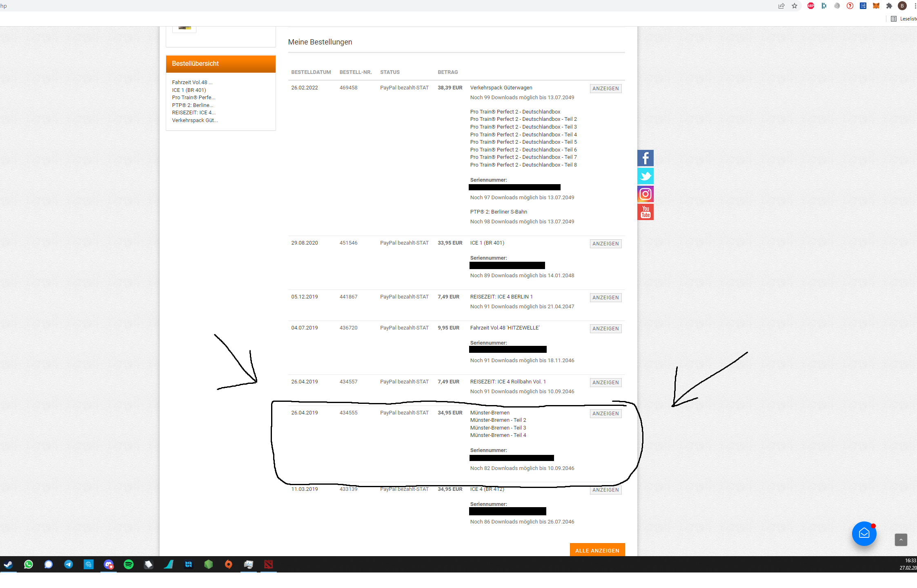Click ANZEIGEN for Münster-Bremen order
917x588 pixels.
click(605, 414)
